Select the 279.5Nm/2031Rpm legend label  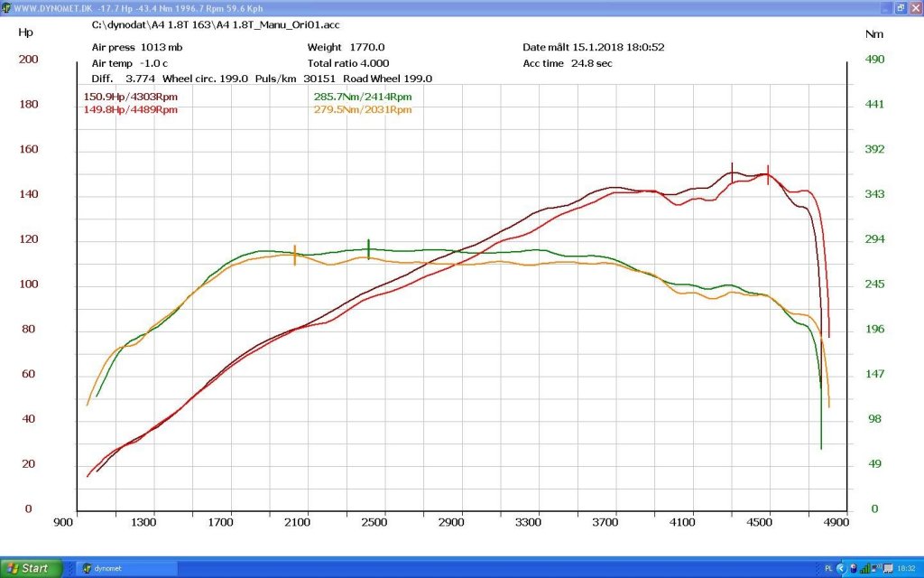[363, 109]
